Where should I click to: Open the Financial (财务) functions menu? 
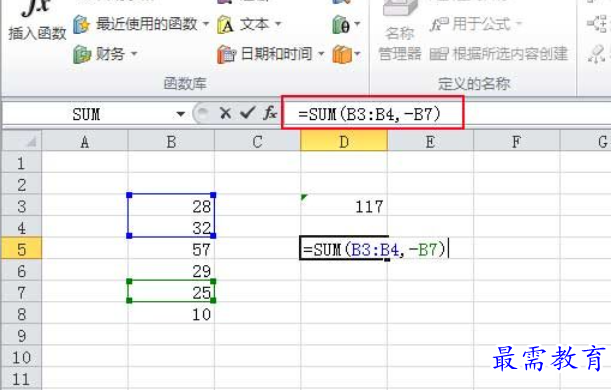point(106,54)
